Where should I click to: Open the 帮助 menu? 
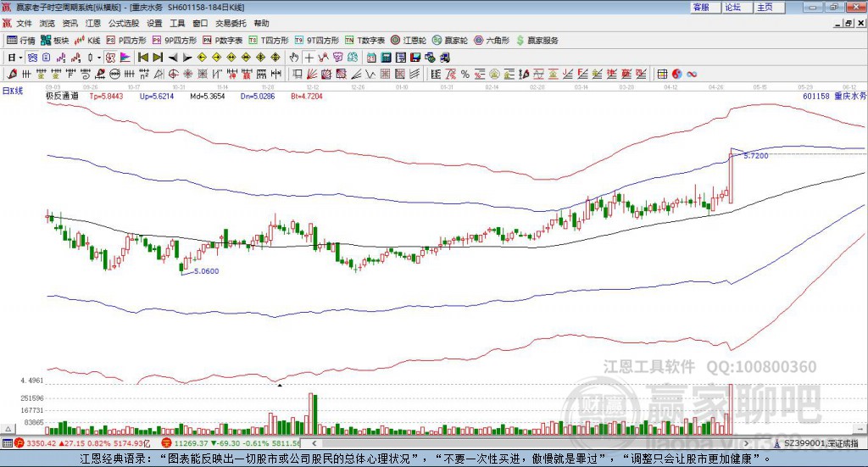[261, 23]
